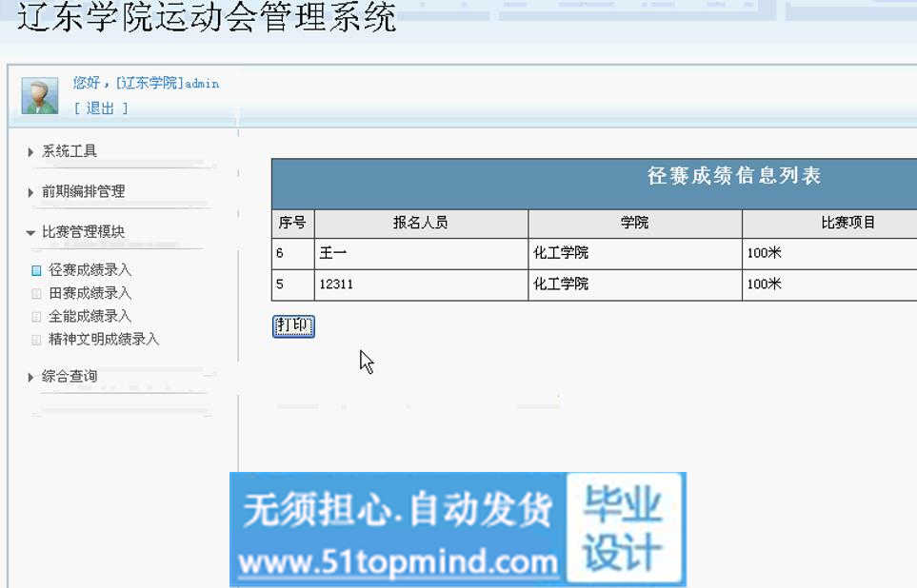The width and height of the screenshot is (917, 588).
Task: Click the icon beside 精神文明成绩录入
Action: pos(36,340)
